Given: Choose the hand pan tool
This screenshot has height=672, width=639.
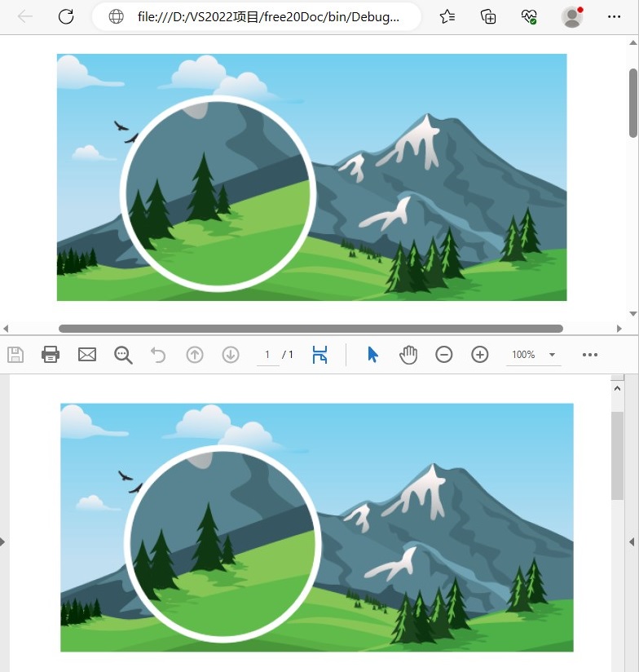Looking at the screenshot, I should [408, 355].
